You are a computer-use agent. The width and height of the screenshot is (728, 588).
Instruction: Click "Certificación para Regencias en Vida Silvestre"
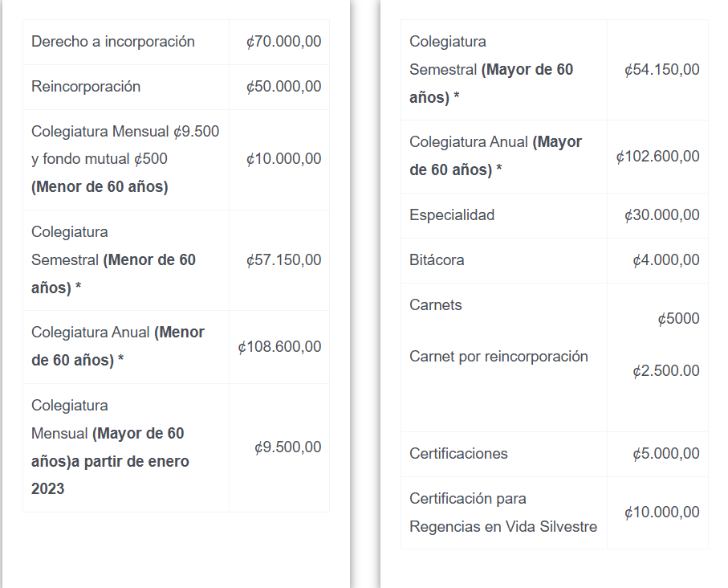coord(503,512)
